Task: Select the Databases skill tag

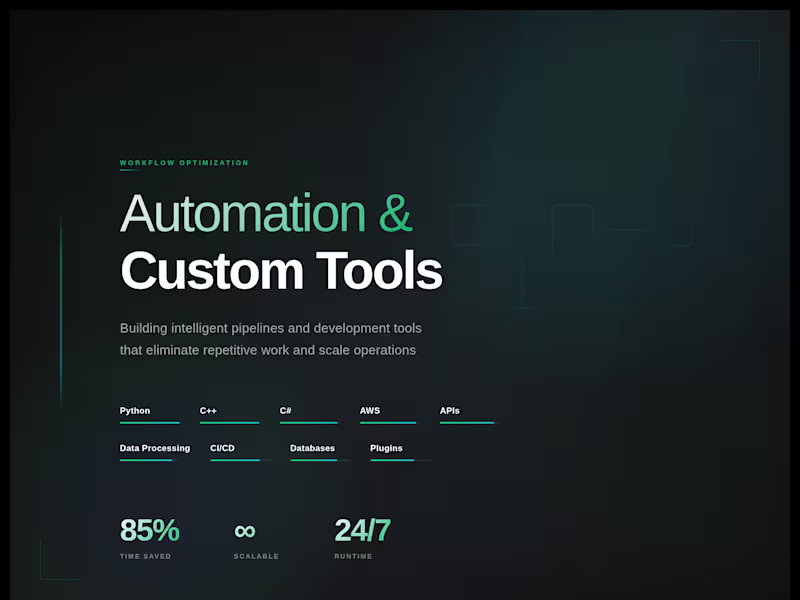Action: pyautogui.click(x=312, y=448)
